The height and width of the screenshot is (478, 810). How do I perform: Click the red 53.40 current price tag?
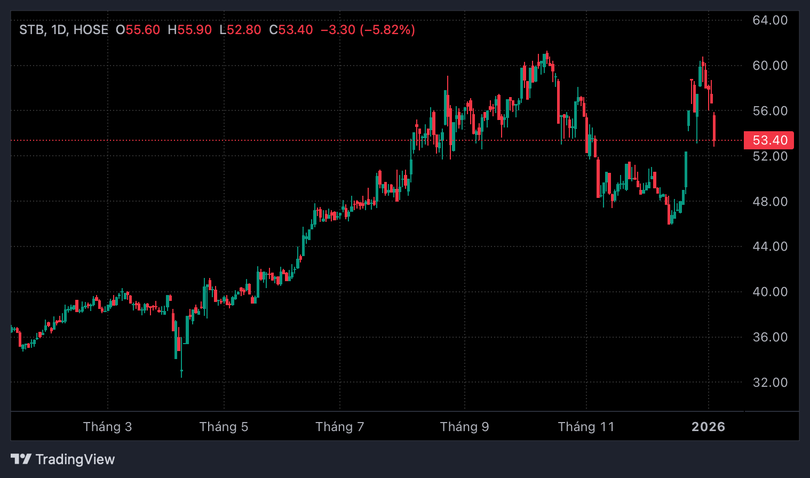pos(771,141)
